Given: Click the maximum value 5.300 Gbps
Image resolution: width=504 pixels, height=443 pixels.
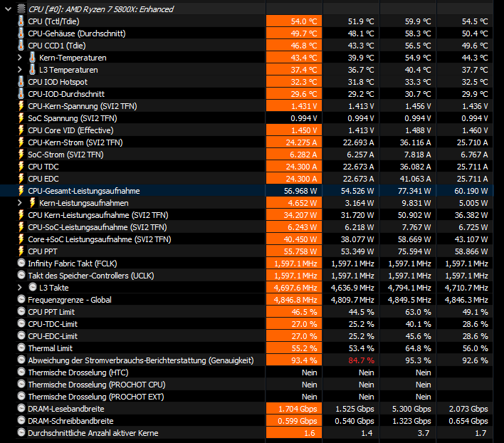Looking at the screenshot, I should (411, 409).
